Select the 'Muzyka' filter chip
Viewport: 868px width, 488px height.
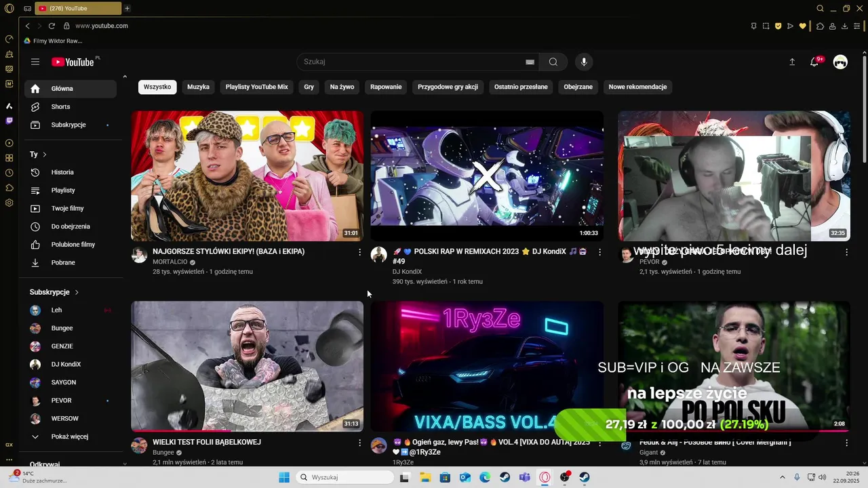point(199,87)
